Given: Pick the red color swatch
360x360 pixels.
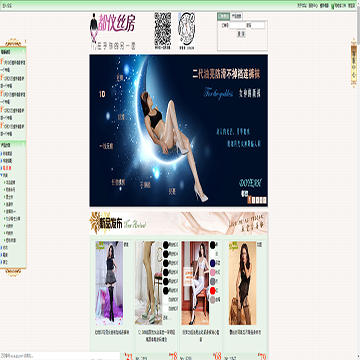Looking at the screenshot, I should tap(213, 291).
